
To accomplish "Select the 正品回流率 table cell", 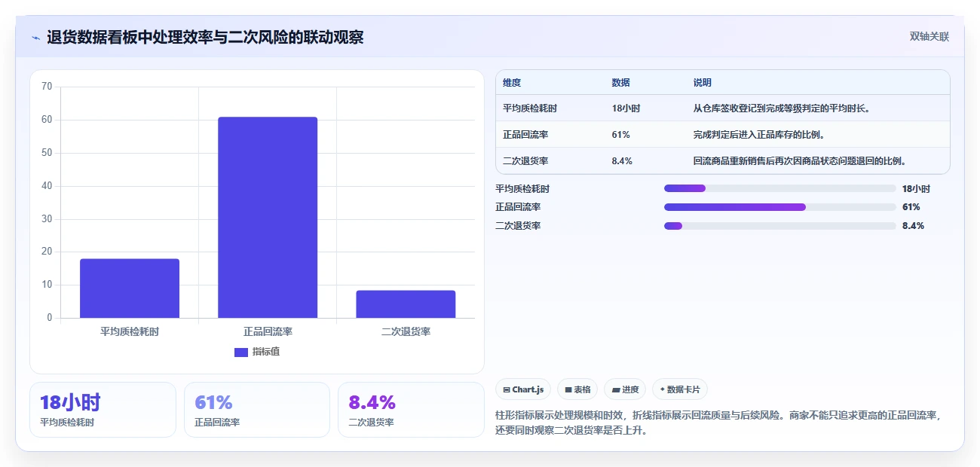I will (x=525, y=135).
